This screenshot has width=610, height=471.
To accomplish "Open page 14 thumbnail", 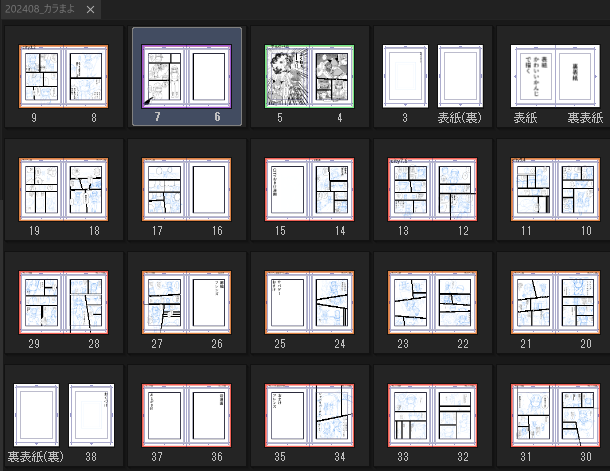I will pyautogui.click(x=332, y=189).
